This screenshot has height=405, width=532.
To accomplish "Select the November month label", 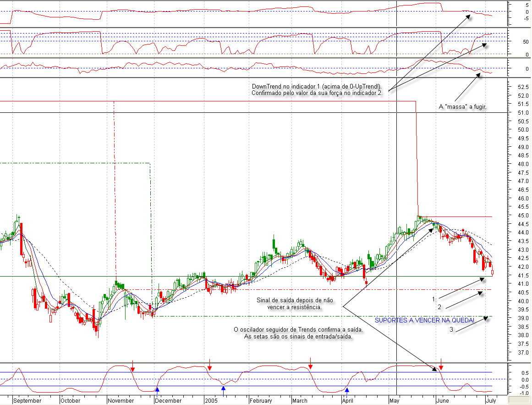I will pos(121,400).
